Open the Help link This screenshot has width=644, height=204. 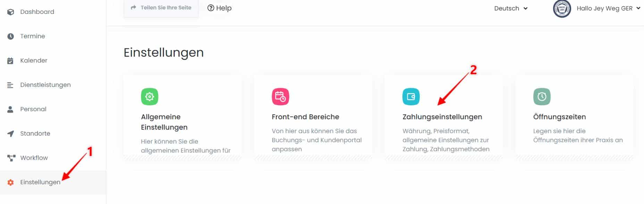219,8
